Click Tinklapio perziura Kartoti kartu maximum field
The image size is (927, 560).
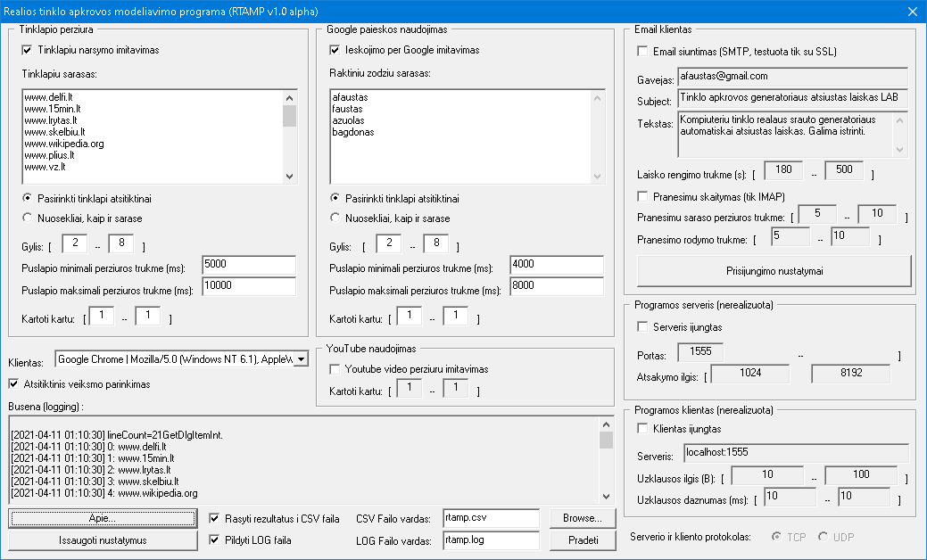coord(148,316)
